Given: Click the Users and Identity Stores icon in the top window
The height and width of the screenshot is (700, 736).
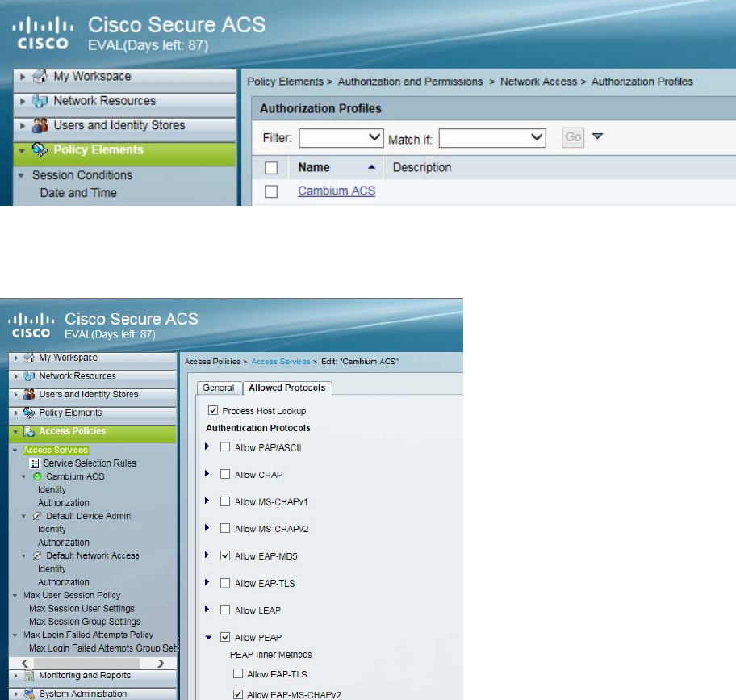Looking at the screenshot, I should pos(40,125).
